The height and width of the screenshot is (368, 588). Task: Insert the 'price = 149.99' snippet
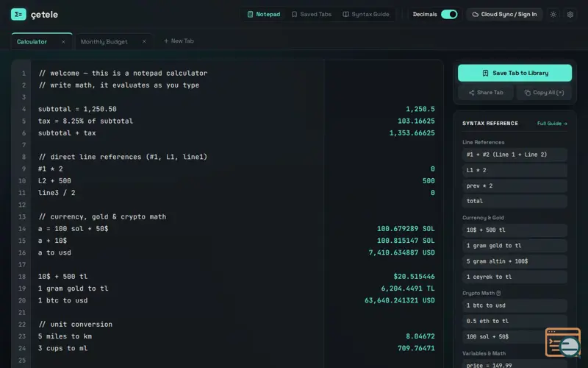click(514, 364)
